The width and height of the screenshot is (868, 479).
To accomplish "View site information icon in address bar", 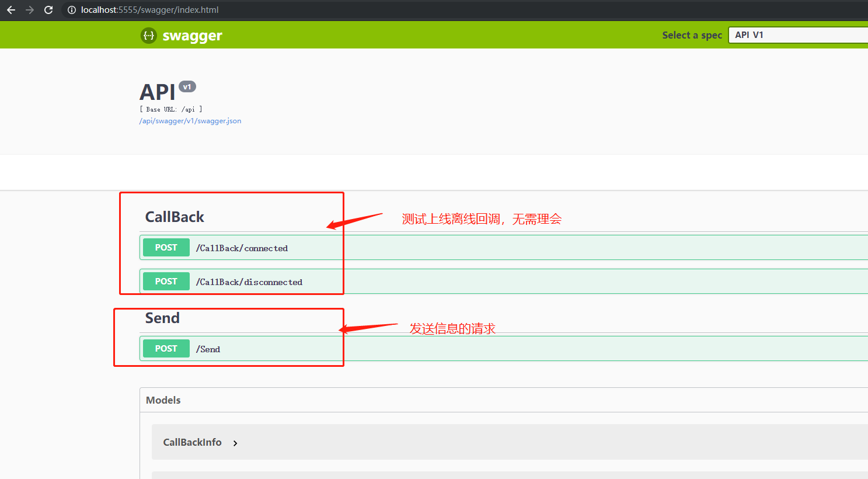I will (72, 10).
